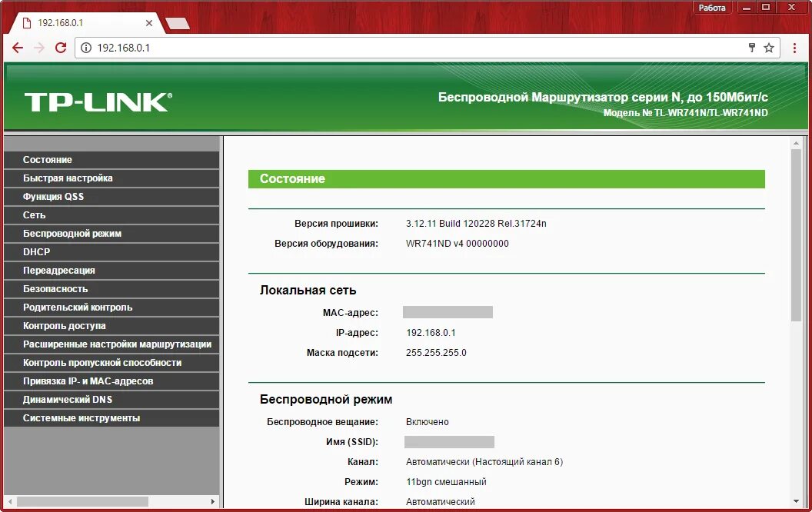This screenshot has height=512, width=812.
Task: Click the Автоматически (Настоящий канал 6) value
Action: [x=484, y=462]
